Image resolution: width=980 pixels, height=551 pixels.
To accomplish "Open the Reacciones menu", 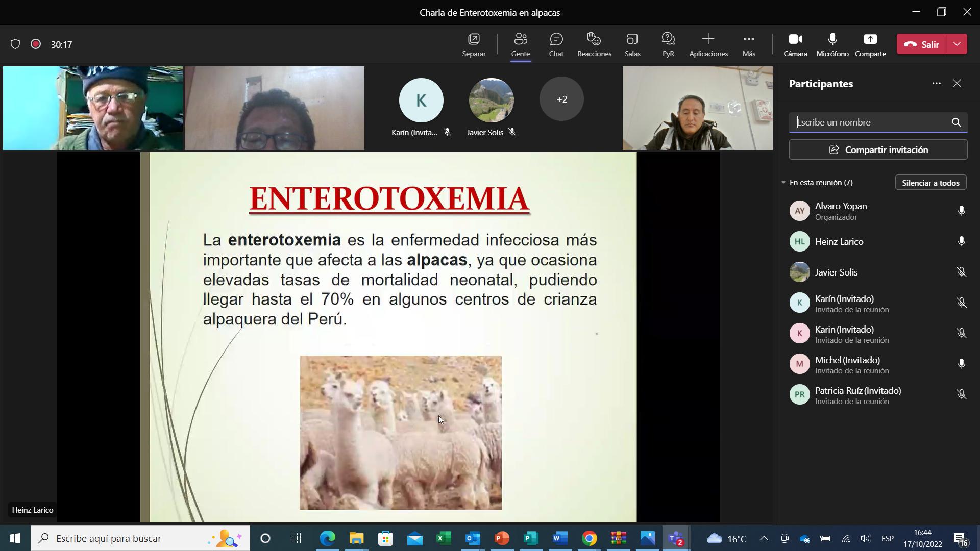I will [594, 44].
